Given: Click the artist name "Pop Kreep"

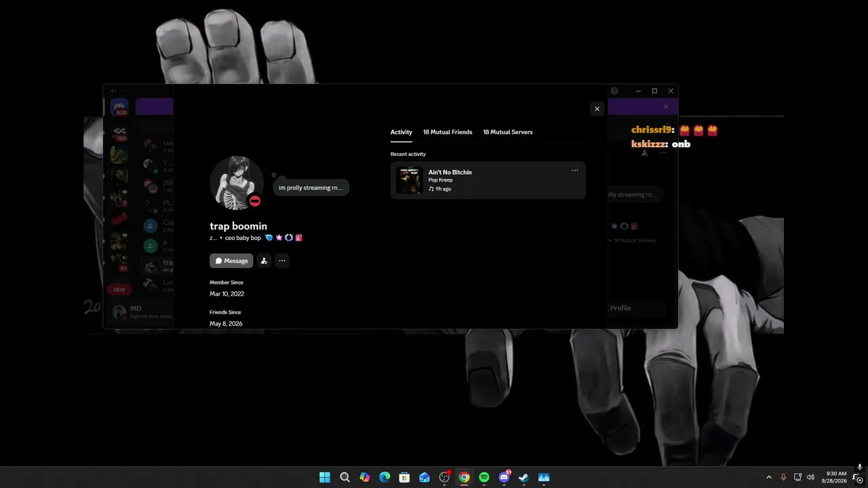Looking at the screenshot, I should 441,180.
